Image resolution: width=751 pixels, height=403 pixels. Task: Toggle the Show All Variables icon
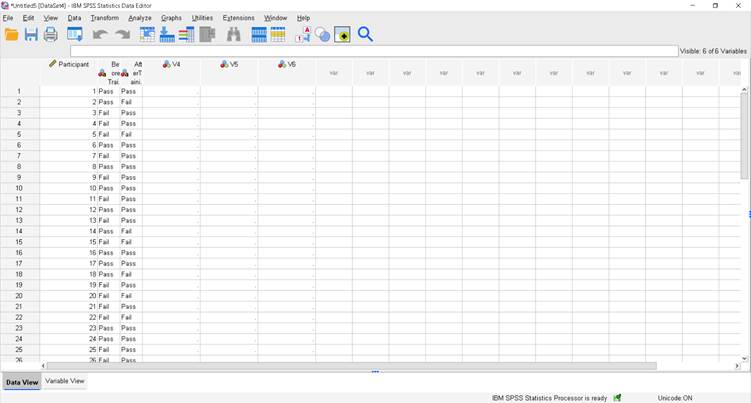pos(342,35)
